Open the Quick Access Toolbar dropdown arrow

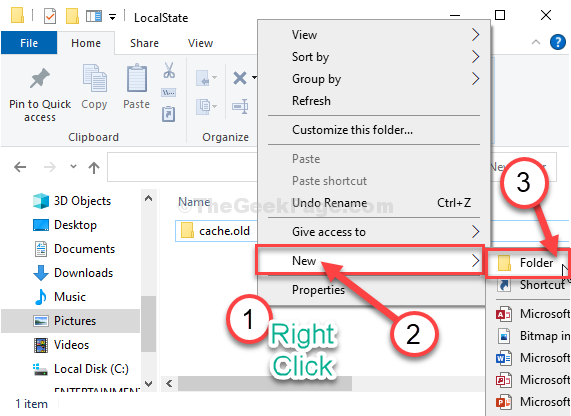pos(113,17)
